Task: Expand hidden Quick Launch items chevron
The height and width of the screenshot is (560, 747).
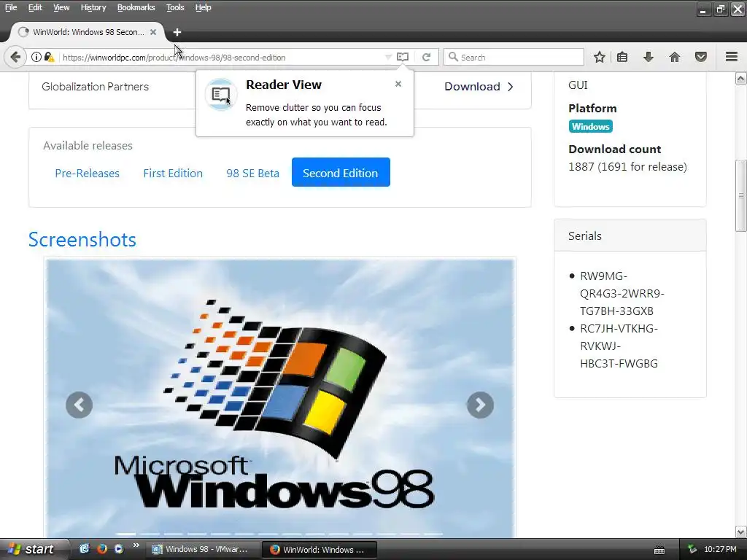Action: tap(136, 545)
